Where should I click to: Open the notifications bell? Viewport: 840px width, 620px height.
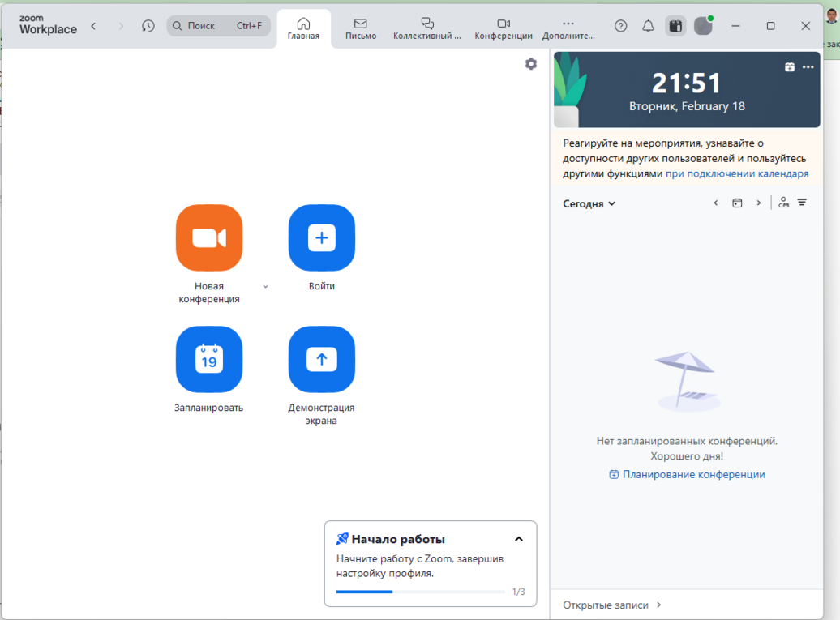648,26
